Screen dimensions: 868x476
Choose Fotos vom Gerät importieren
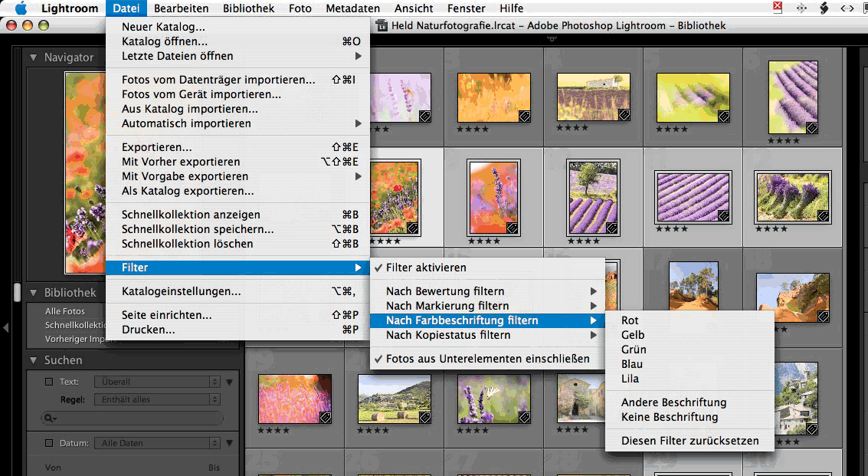click(237, 94)
